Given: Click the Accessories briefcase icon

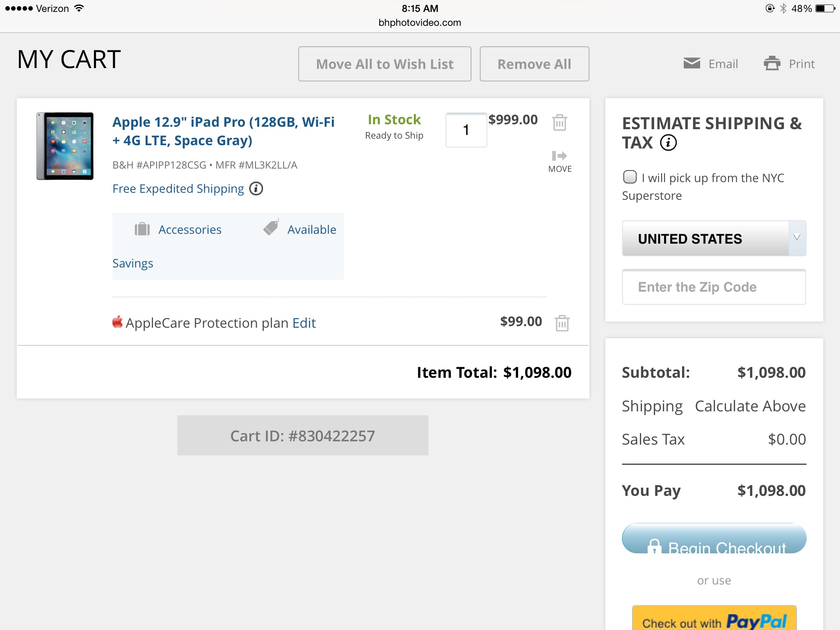Looking at the screenshot, I should (x=142, y=229).
